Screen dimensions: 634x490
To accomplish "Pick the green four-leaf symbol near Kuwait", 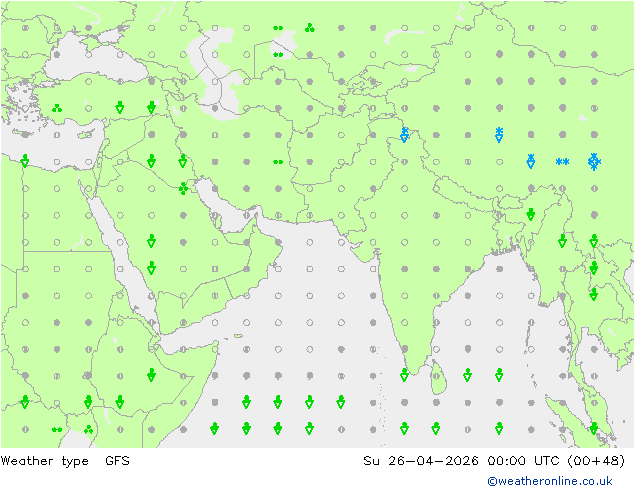I will point(183,188).
